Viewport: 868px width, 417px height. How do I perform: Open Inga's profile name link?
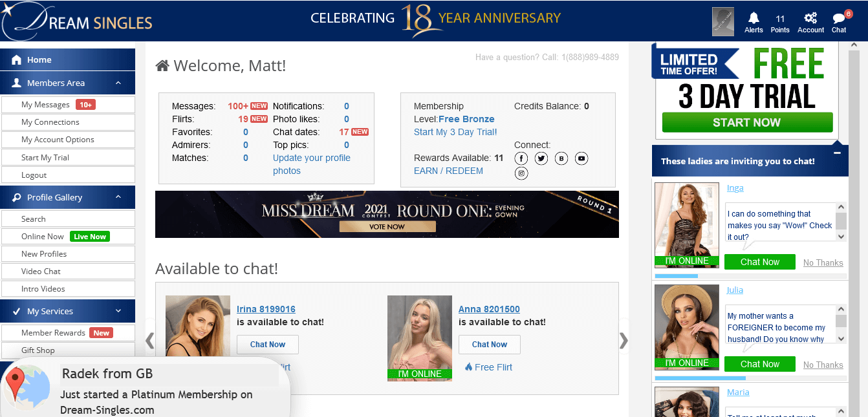(x=735, y=188)
